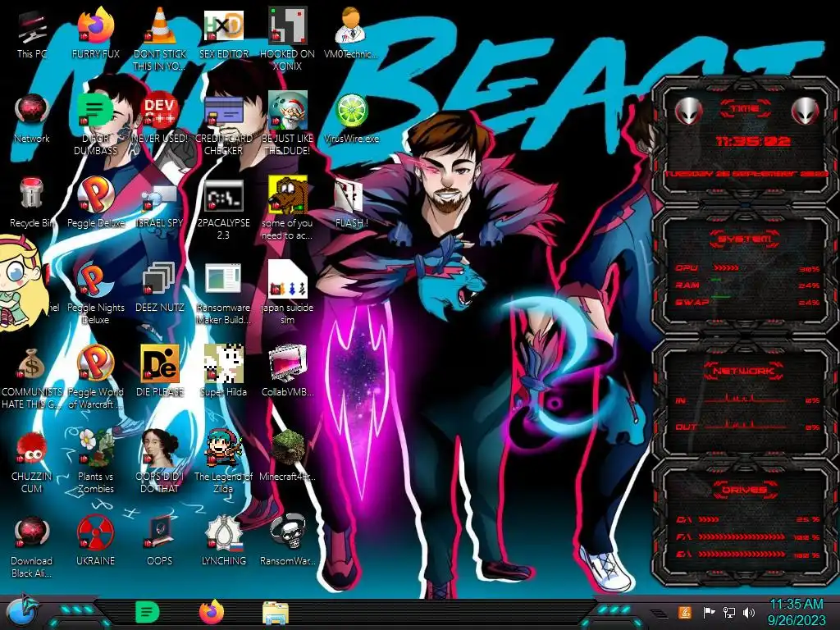The image size is (840, 630).
Task: Click the right alien head in the Time widget
Action: (806, 112)
